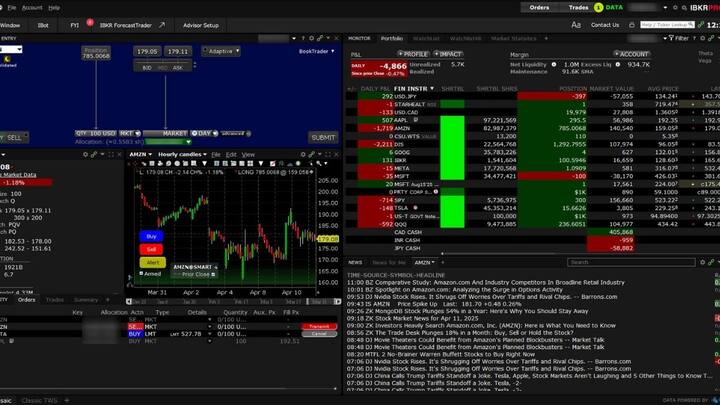
Task: Switch to the Classic TWS layout tab
Action: 39,400
